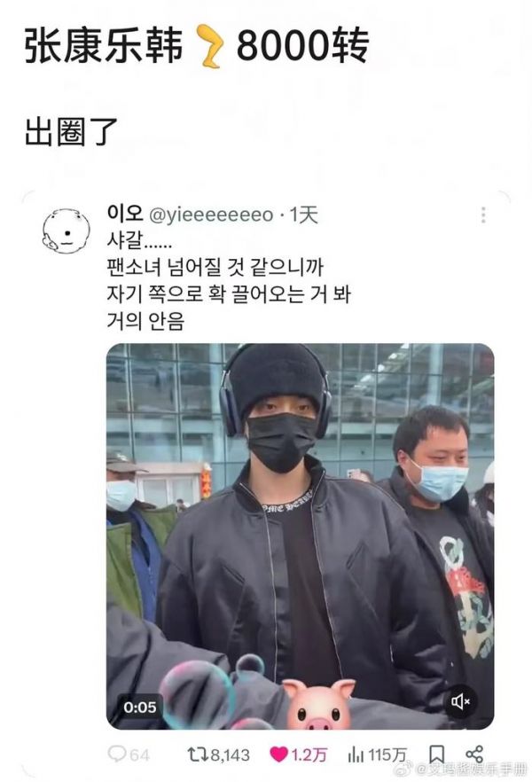
Task: Open the reply icon showing 64 comments
Action: 117,754
